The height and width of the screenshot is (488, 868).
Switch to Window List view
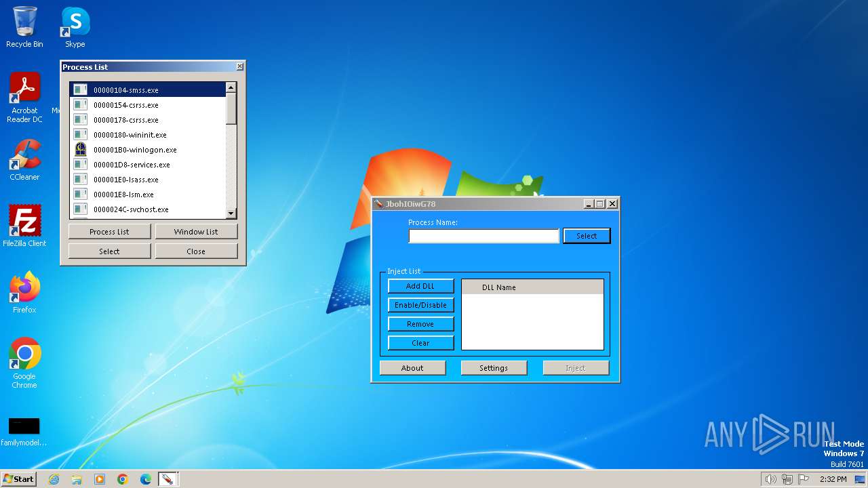[196, 231]
